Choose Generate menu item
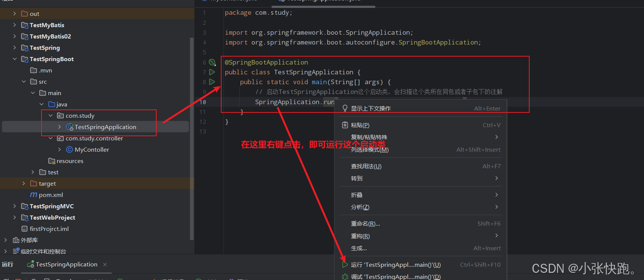Screen dimensions: 644x280 [x=421, y=248]
